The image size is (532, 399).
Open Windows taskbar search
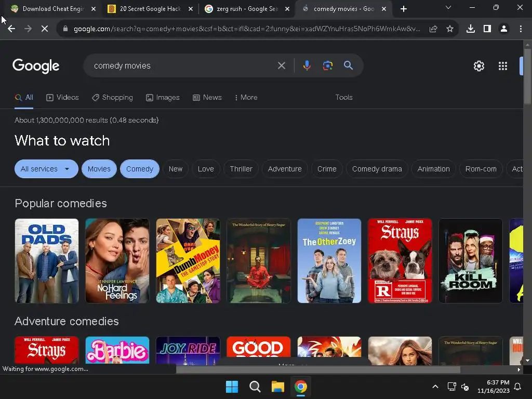point(255,387)
